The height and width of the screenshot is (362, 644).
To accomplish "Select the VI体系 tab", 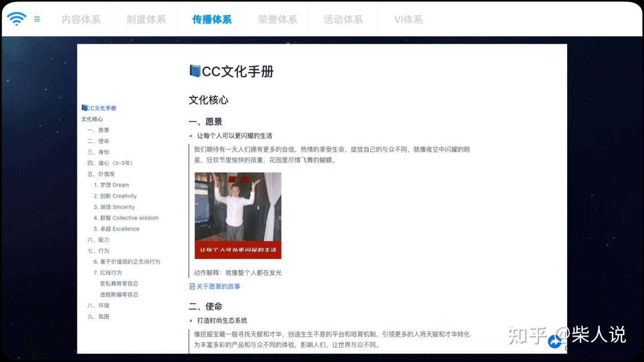I will point(407,19).
